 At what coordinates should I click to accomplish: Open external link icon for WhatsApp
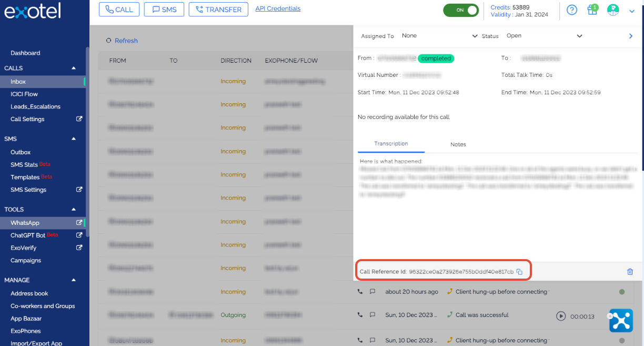click(79, 223)
